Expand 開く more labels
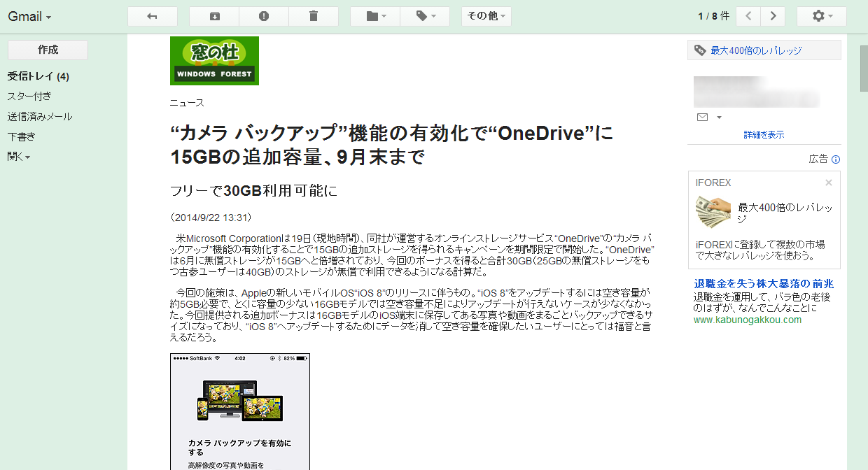Image resolution: width=868 pixels, height=470 pixels. point(19,157)
